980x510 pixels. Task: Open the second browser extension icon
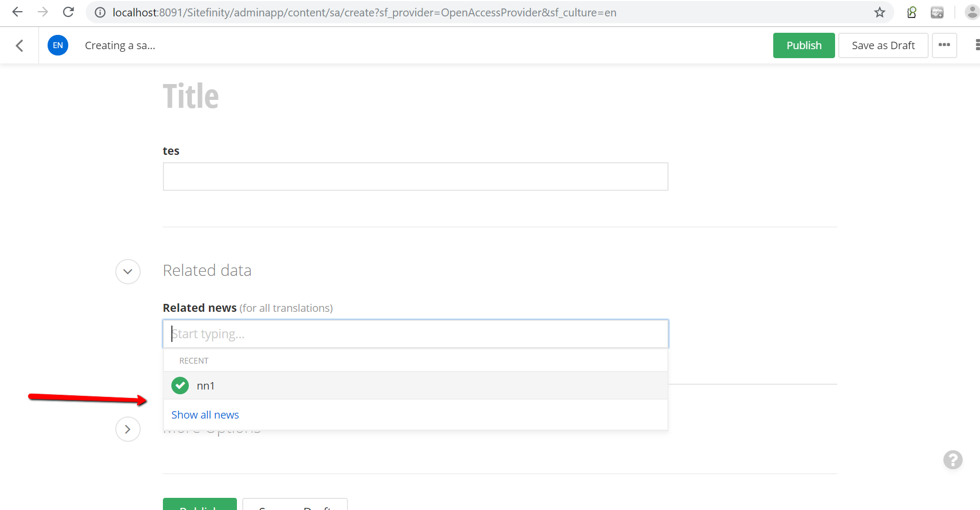[x=937, y=12]
